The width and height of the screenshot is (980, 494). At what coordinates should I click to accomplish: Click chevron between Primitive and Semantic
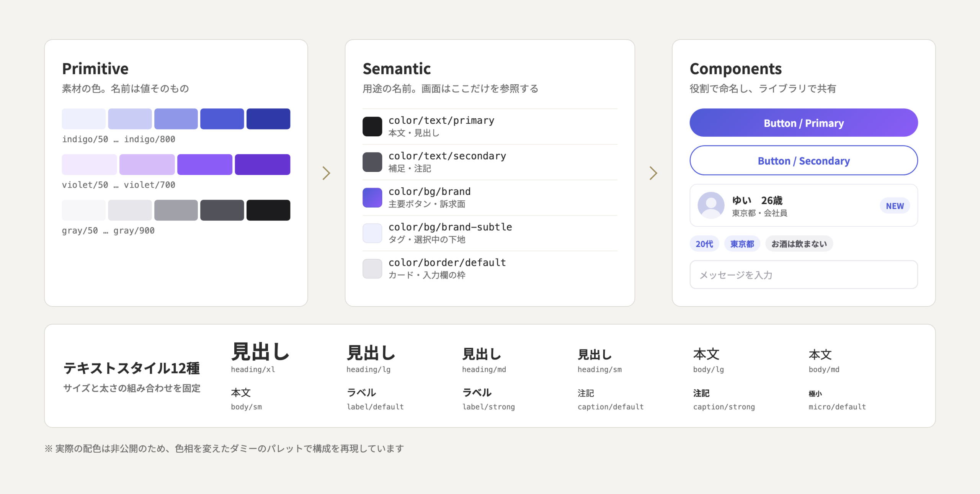(x=326, y=173)
